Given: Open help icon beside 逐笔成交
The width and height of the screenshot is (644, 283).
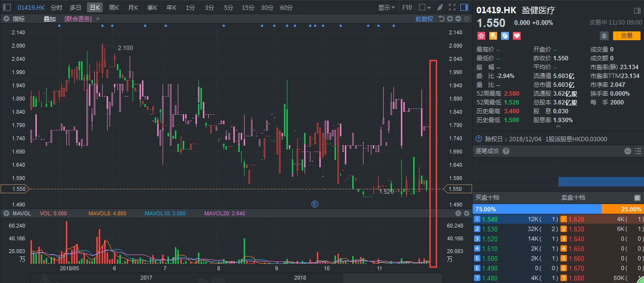Looking at the screenshot, I should (x=506, y=151).
